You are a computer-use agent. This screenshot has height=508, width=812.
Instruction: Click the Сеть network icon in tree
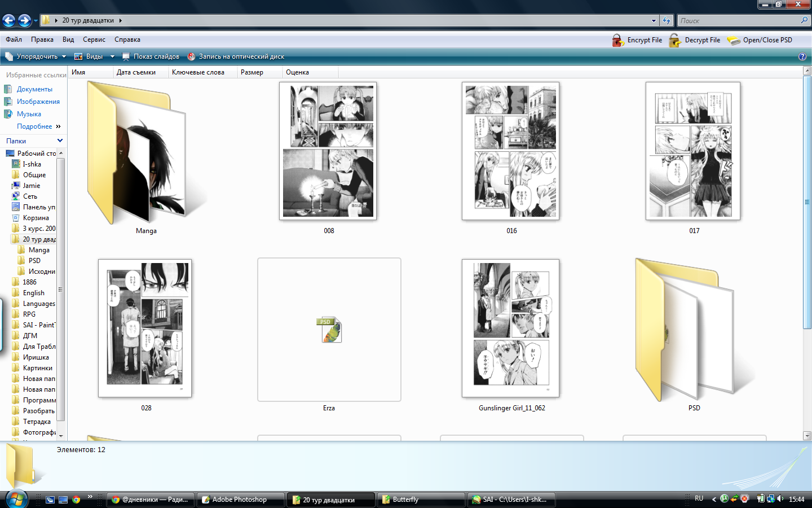16,196
